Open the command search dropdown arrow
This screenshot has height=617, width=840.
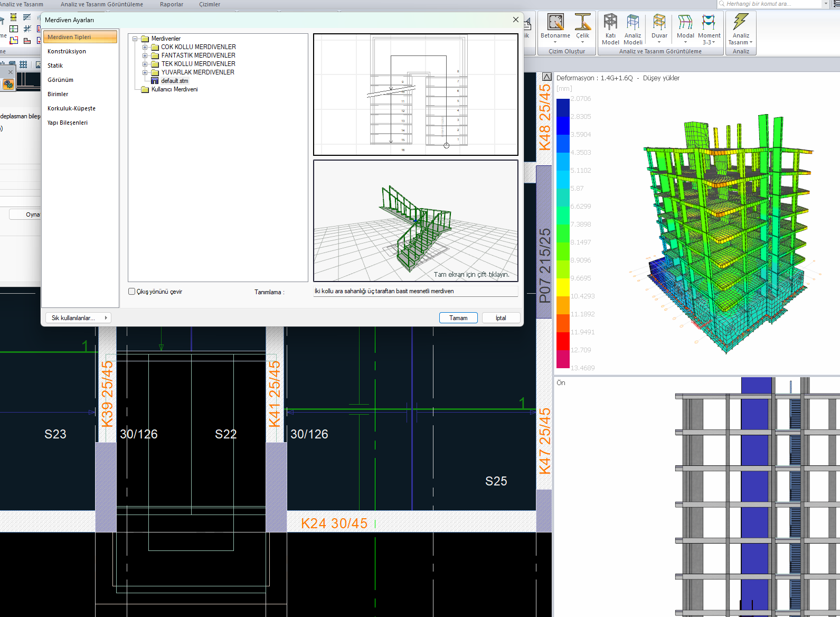(826, 4)
